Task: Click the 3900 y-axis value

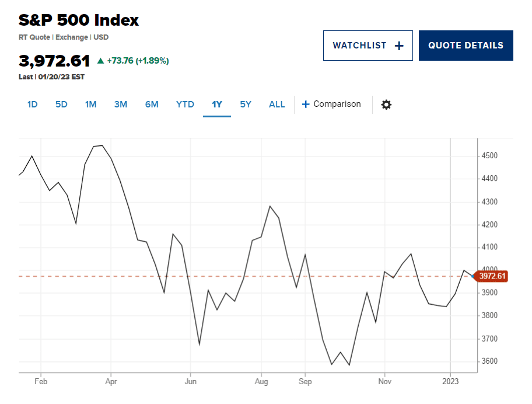Action: click(489, 292)
